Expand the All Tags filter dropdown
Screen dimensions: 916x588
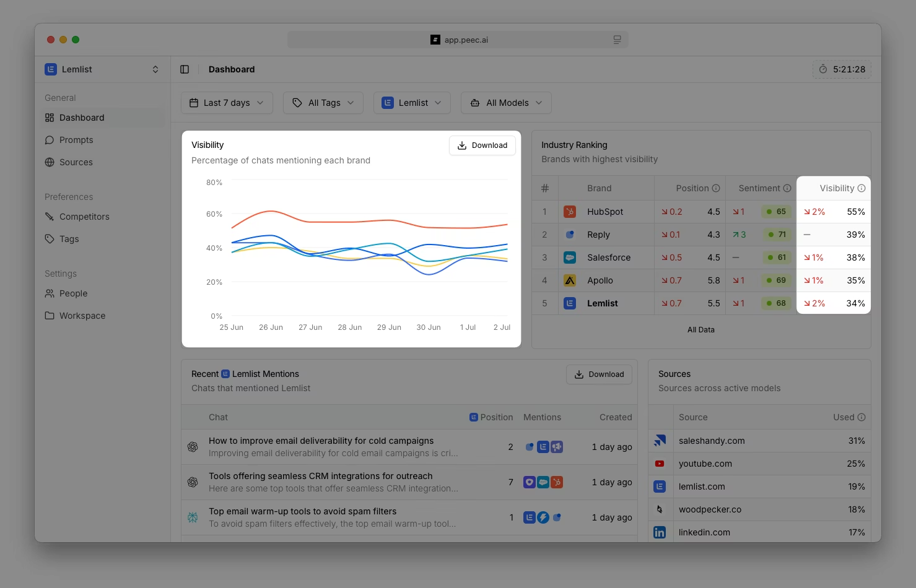323,103
